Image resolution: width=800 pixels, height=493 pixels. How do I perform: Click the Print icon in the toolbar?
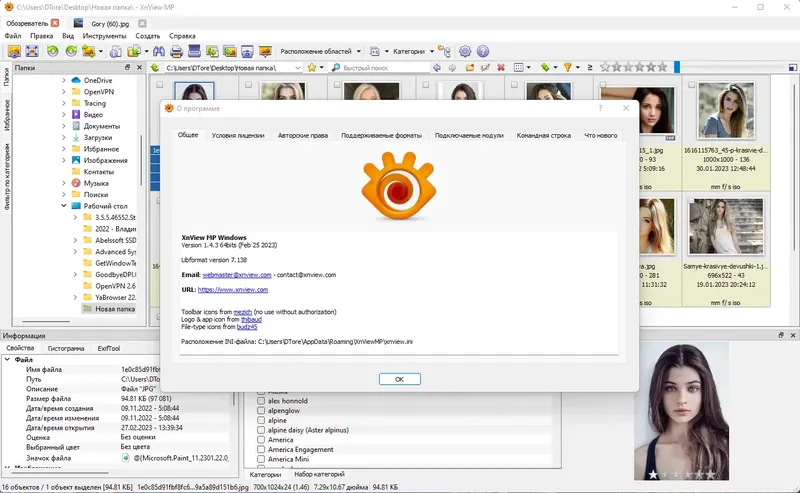(177, 51)
